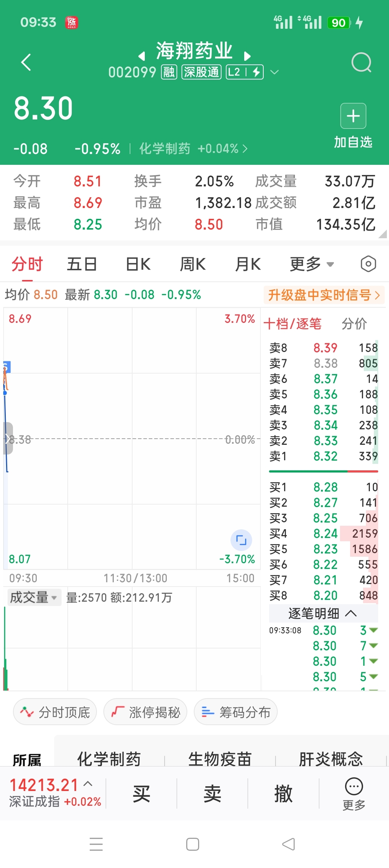Open 肝炎概念 sector tag
This screenshot has width=389, height=868.
tap(331, 759)
